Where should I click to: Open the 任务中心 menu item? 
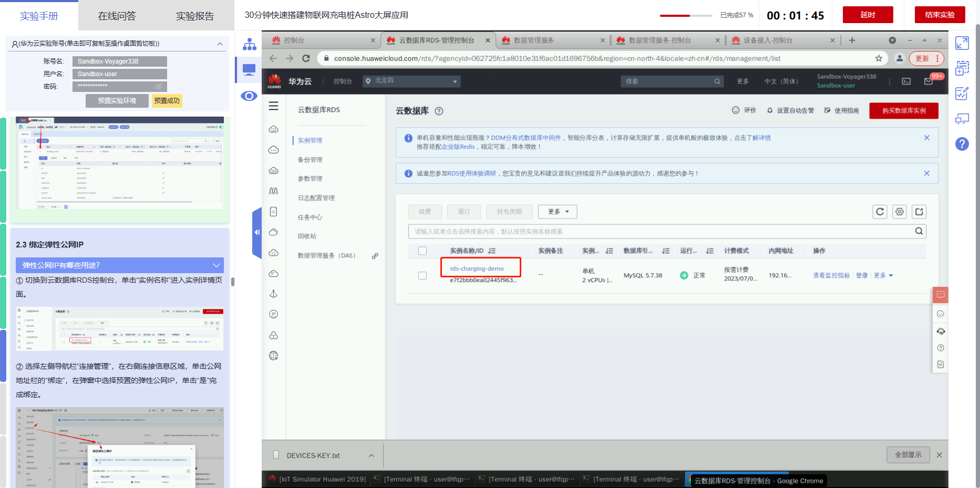[310, 217]
